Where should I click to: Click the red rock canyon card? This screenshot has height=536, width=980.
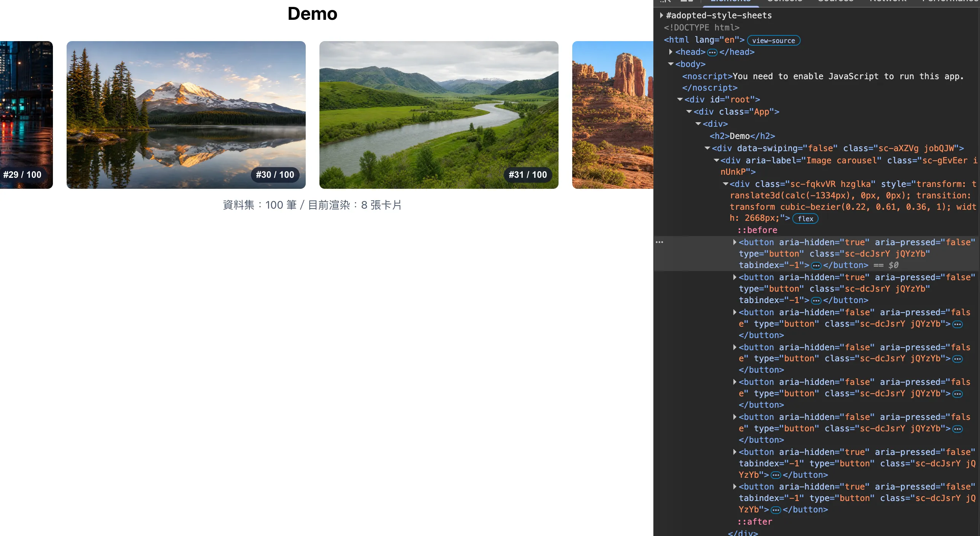[613, 115]
